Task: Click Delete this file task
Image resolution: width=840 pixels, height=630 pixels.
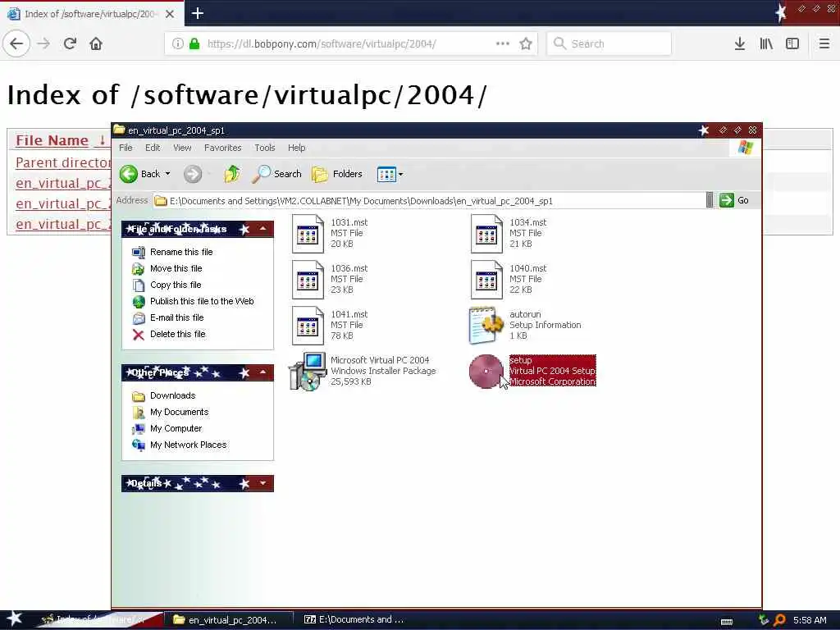Action: tap(178, 335)
